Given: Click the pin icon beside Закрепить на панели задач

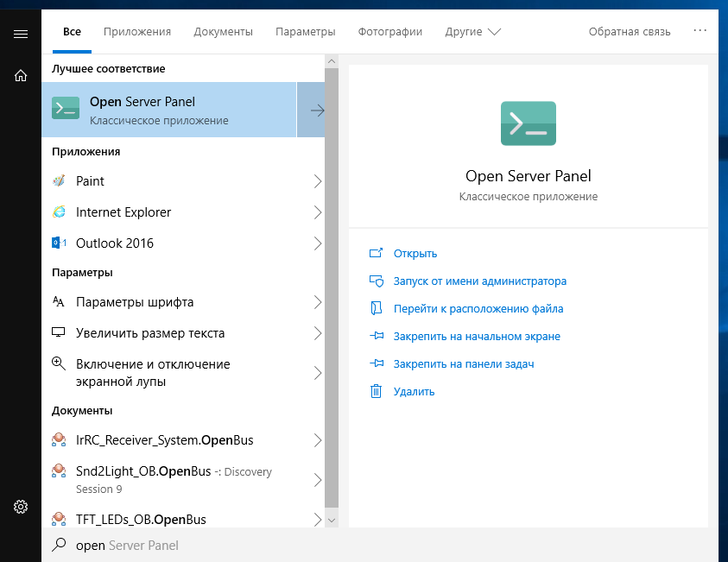Looking at the screenshot, I should pyautogui.click(x=377, y=363).
